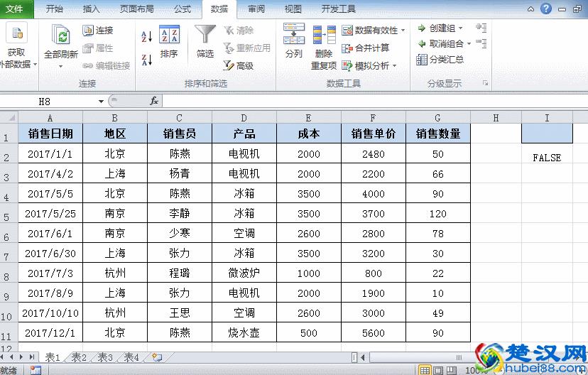Image resolution: width=588 pixels, height=375 pixels.
Task: Expand the 全部刷新 dropdown arrow
Action: coord(61,67)
